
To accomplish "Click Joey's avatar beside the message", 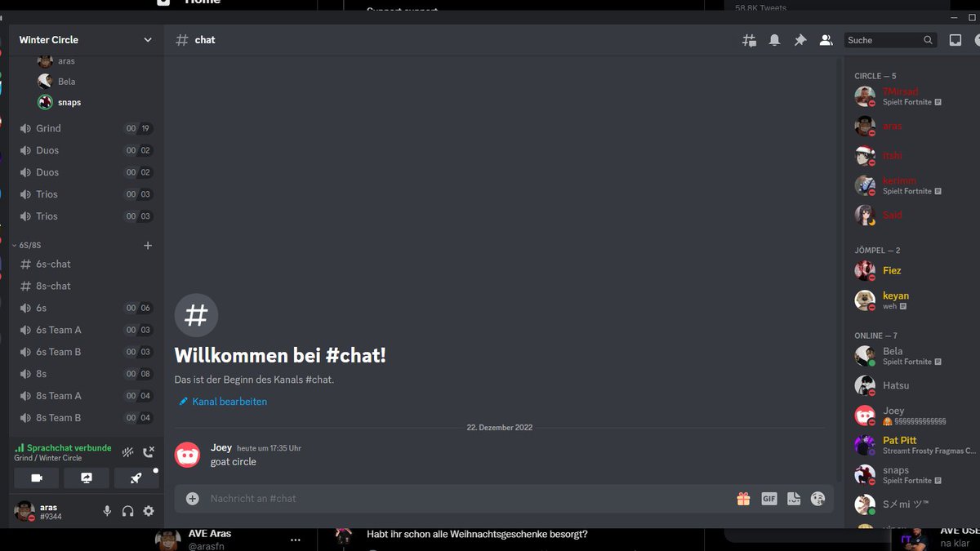I will point(188,455).
